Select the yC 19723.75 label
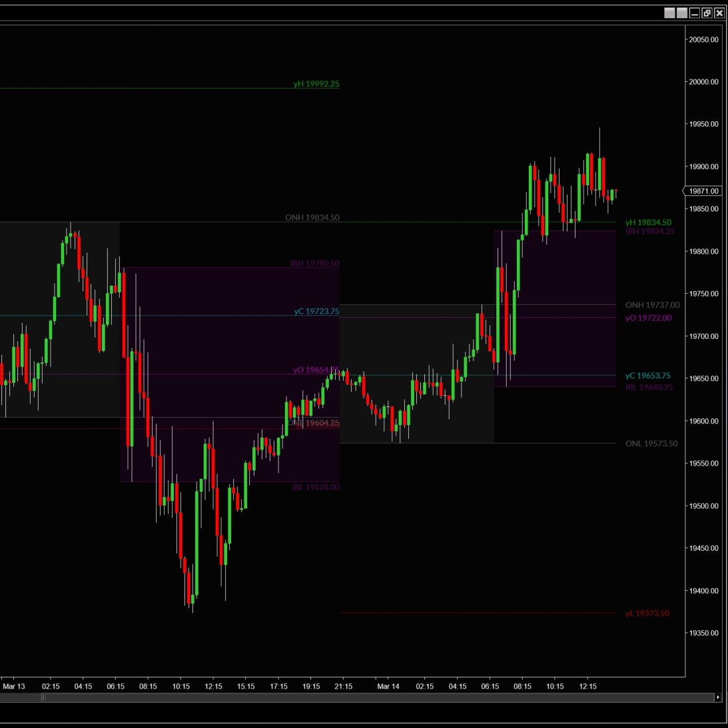 [316, 312]
